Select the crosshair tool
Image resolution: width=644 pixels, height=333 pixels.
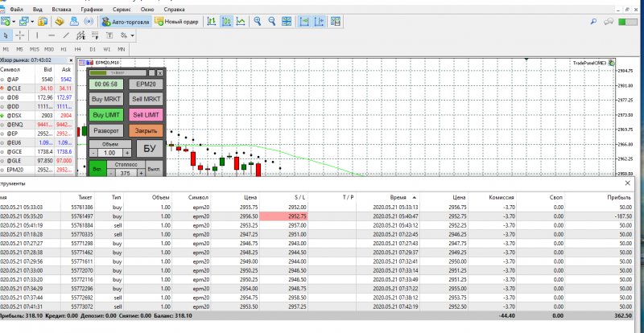point(19,35)
